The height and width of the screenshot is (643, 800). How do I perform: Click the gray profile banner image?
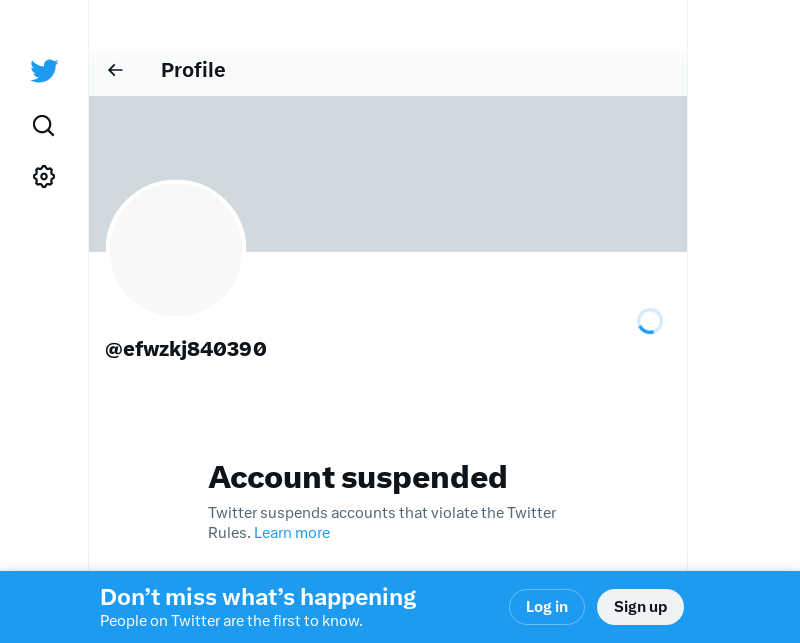450,170
